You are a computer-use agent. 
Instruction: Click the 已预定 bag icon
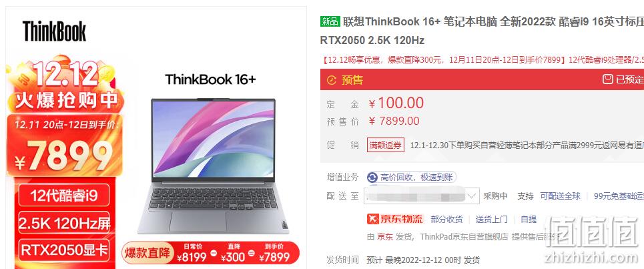[x=607, y=79]
